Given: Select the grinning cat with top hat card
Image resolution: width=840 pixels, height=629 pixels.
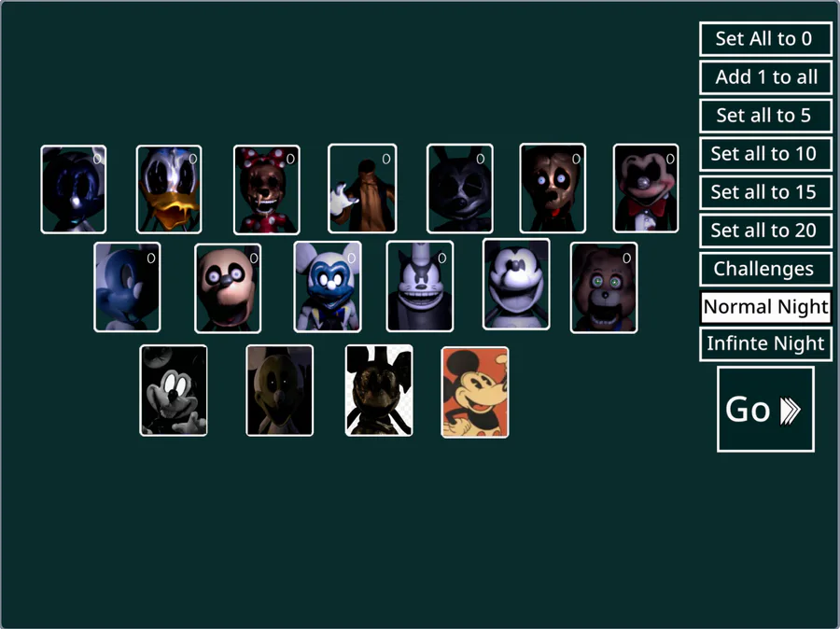Looking at the screenshot, I should click(x=419, y=287).
